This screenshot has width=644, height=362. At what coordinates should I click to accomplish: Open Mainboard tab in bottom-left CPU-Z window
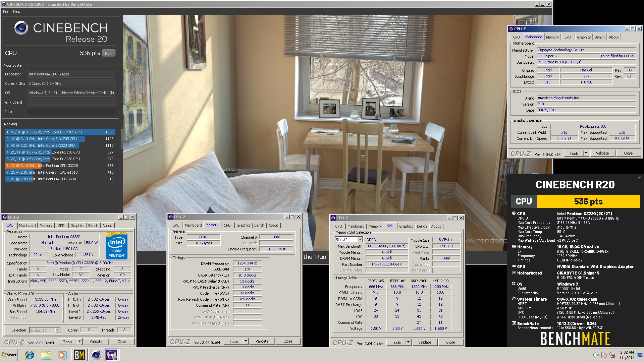click(x=27, y=226)
